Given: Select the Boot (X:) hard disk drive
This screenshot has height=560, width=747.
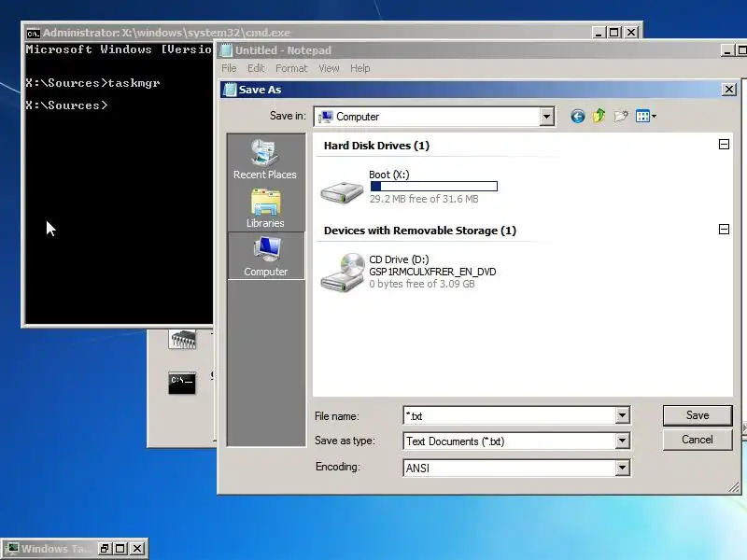Looking at the screenshot, I should pos(409,187).
